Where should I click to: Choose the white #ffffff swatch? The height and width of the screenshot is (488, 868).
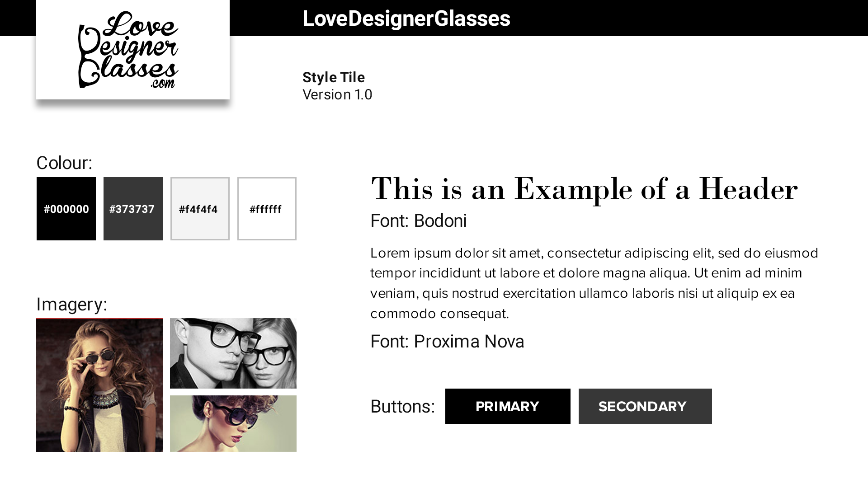click(x=267, y=209)
